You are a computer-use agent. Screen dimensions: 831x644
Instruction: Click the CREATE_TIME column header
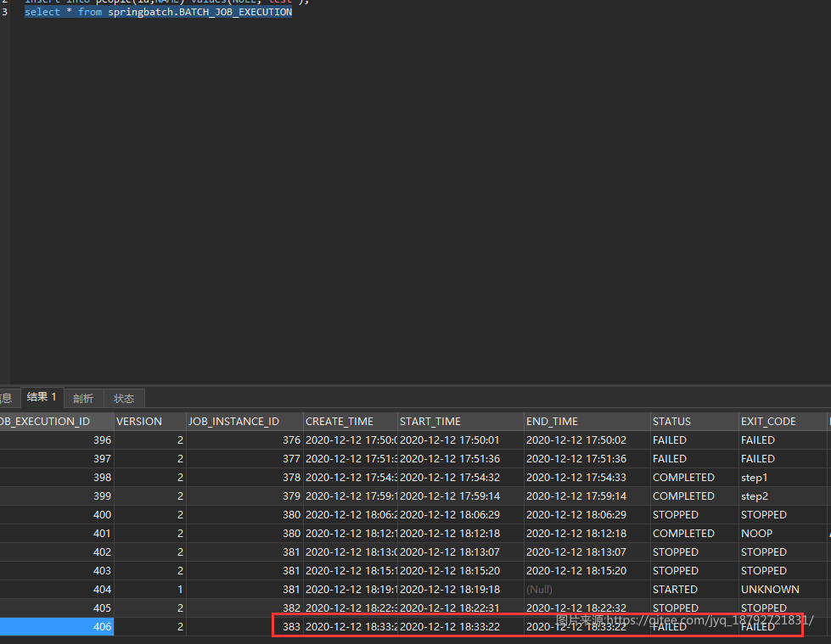tap(351, 422)
